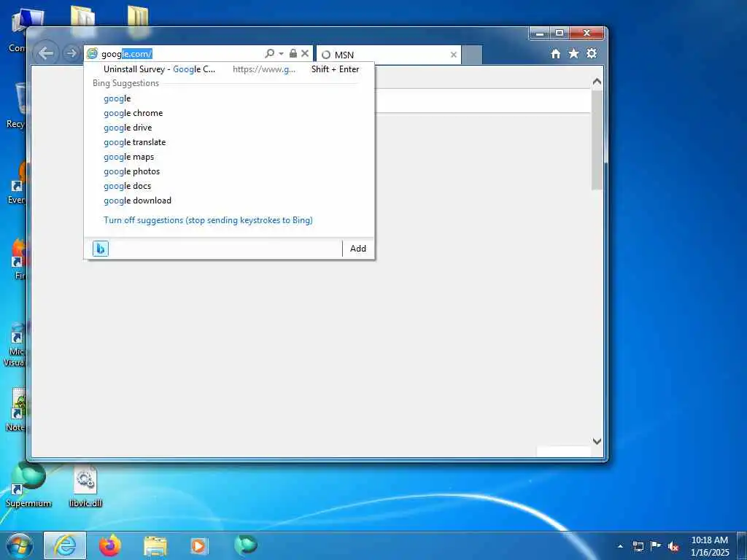The height and width of the screenshot is (560, 747).
Task: Choose the 'google translate' suggestion
Action: 135,142
